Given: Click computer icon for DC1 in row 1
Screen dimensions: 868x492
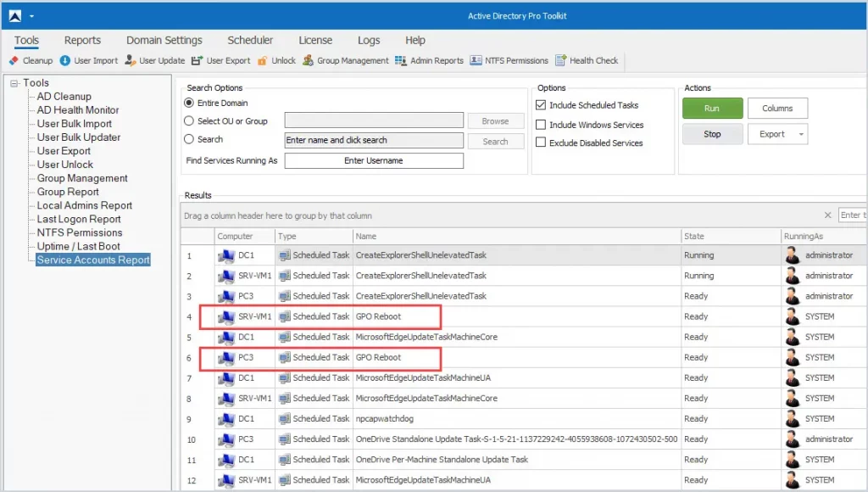Looking at the screenshot, I should pos(225,255).
